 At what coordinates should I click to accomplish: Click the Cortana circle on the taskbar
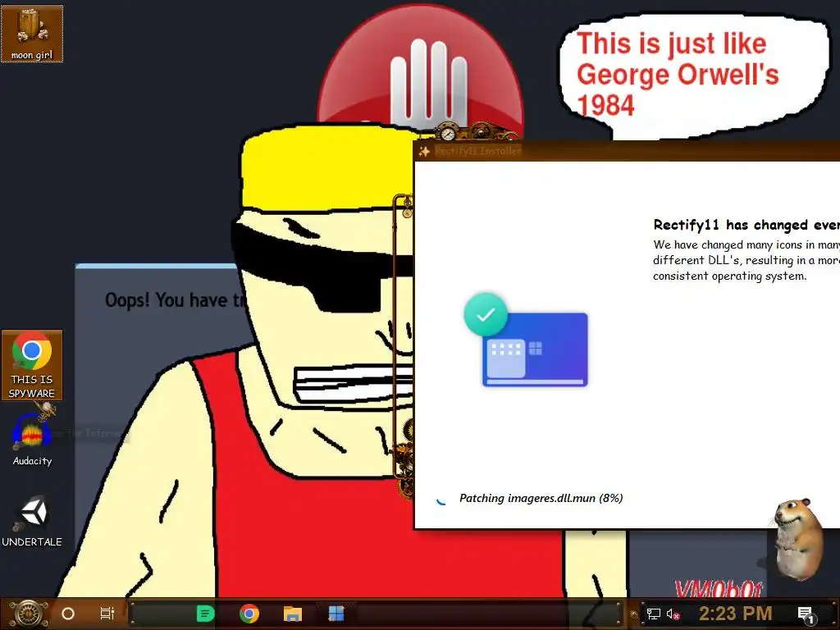click(68, 614)
